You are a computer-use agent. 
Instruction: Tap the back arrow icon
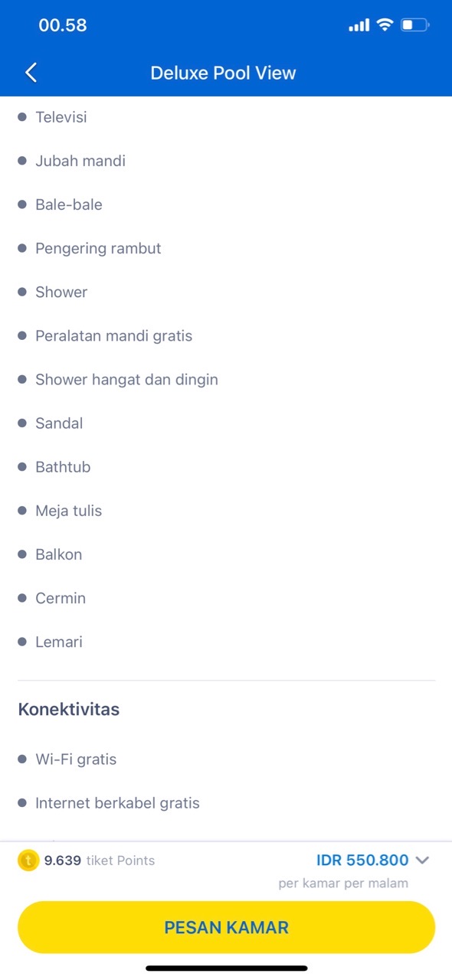(31, 73)
